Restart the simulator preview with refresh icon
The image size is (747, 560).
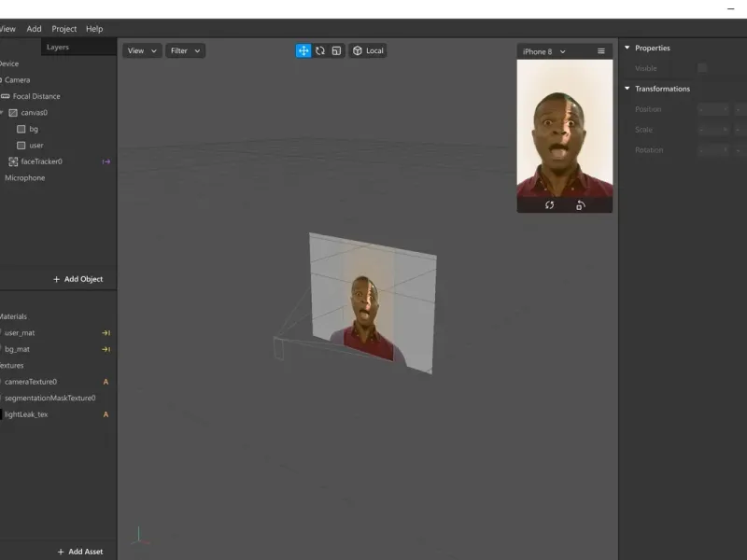tap(549, 205)
